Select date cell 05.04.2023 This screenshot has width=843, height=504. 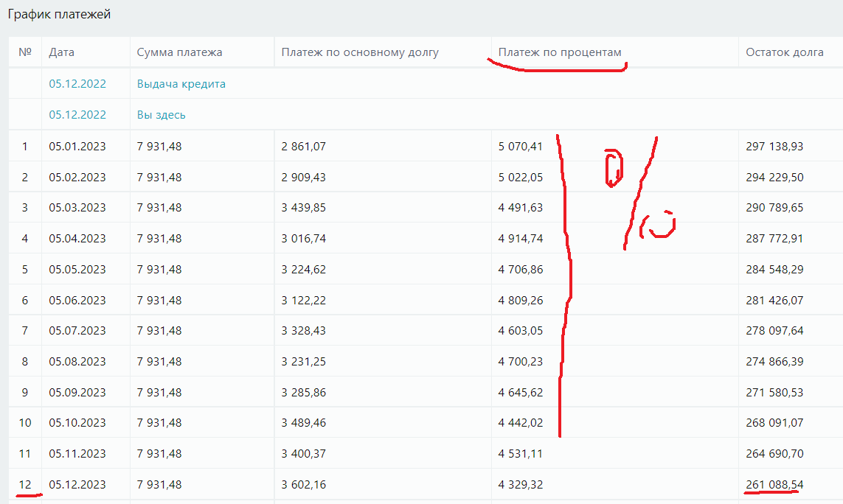[77, 239]
